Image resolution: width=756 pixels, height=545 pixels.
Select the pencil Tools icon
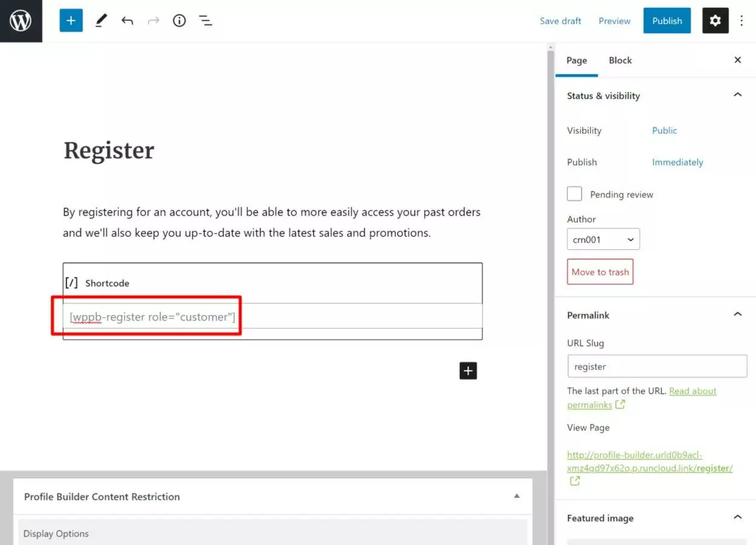(101, 21)
